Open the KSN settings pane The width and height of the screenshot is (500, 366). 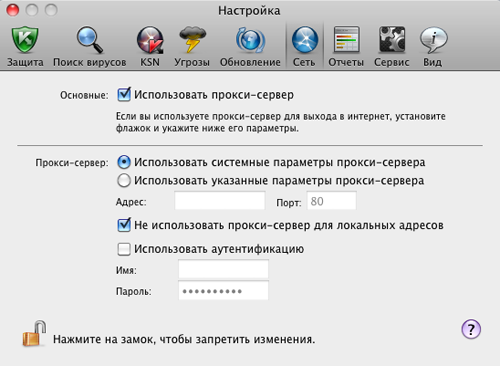click(150, 47)
